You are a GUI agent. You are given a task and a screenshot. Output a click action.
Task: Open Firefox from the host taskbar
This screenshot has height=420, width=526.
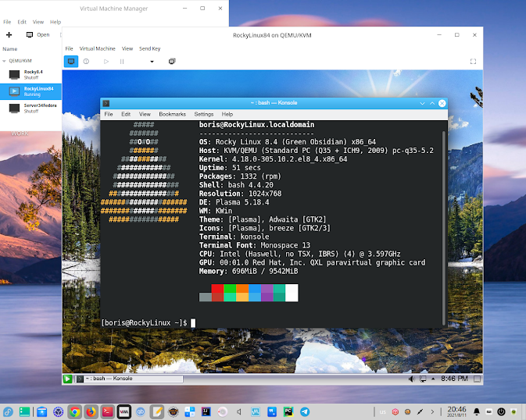coord(91,411)
